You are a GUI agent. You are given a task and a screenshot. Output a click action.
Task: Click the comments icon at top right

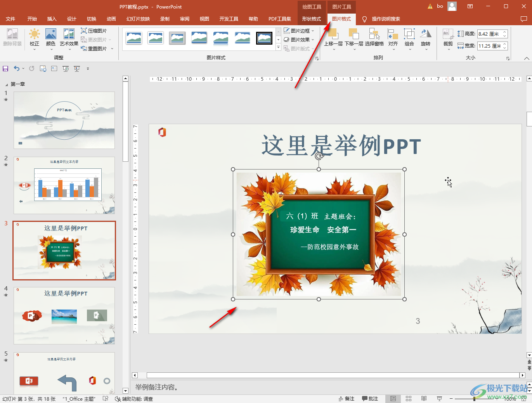click(523, 19)
